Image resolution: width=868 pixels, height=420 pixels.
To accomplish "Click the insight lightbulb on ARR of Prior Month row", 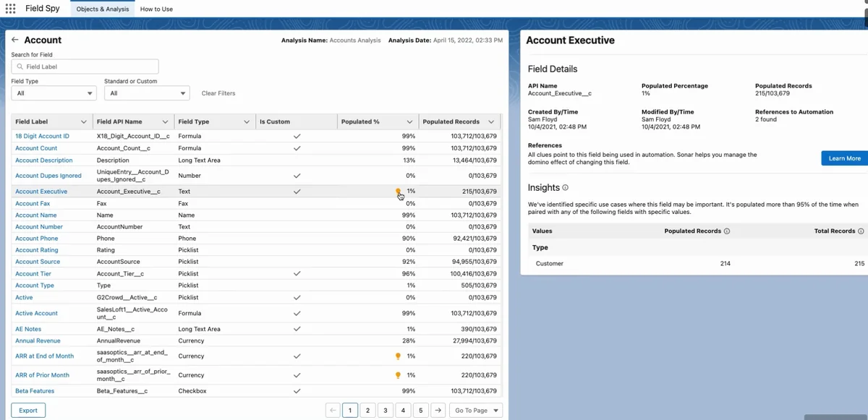I will click(398, 375).
